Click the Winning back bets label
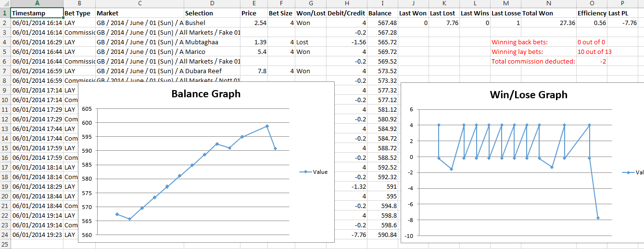The width and height of the screenshot is (644, 249). [519, 42]
